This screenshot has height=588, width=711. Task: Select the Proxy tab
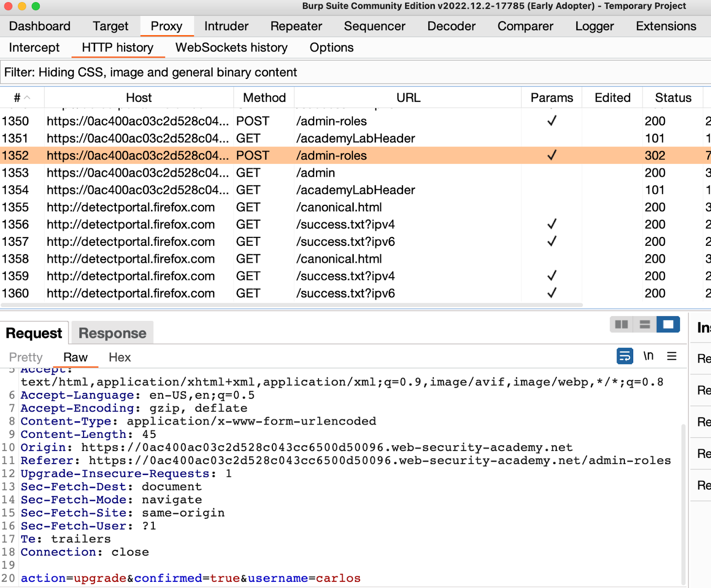pos(167,26)
